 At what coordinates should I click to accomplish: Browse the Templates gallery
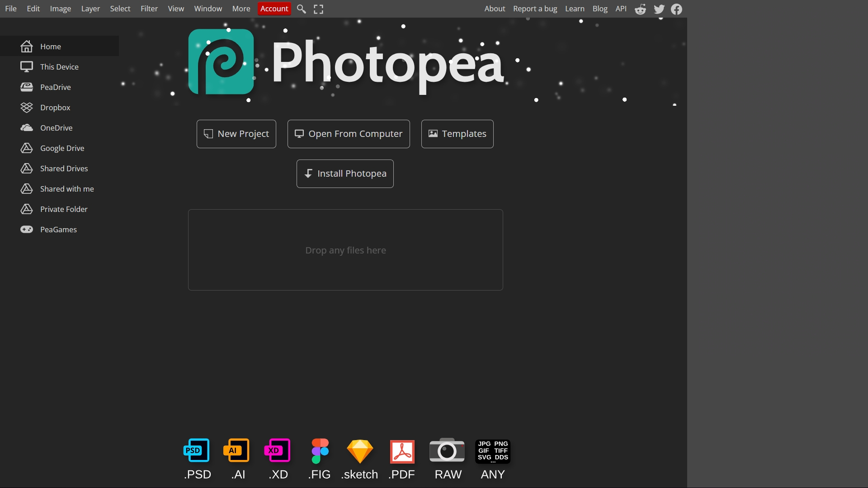pyautogui.click(x=457, y=134)
